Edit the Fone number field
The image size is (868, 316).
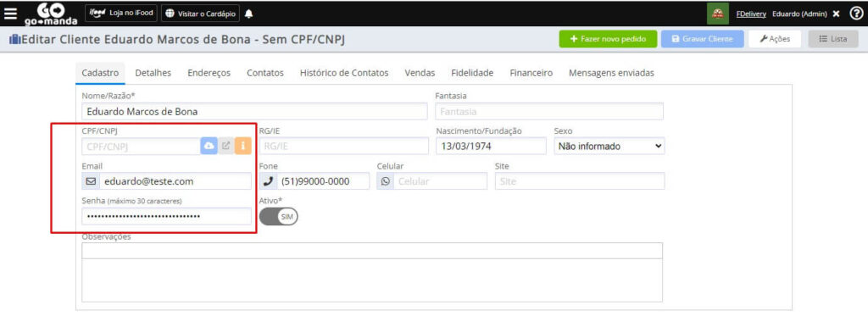tap(323, 181)
